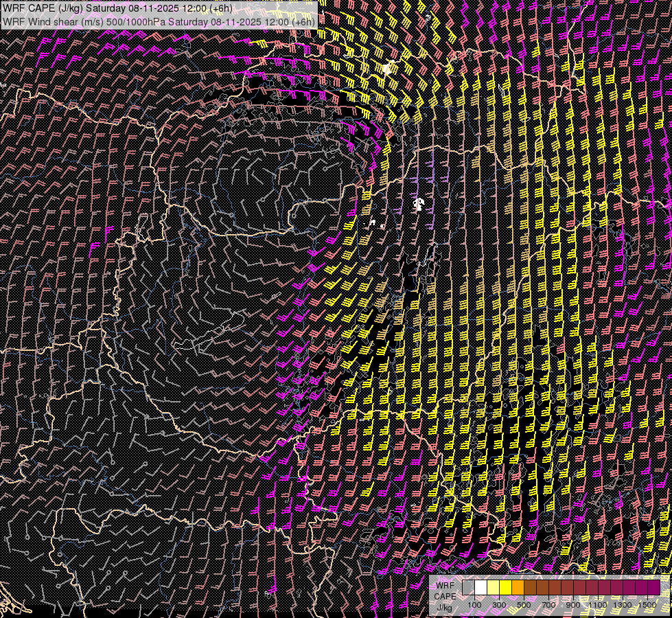Select the pale yellow CAPE legend swatch

click(493, 587)
